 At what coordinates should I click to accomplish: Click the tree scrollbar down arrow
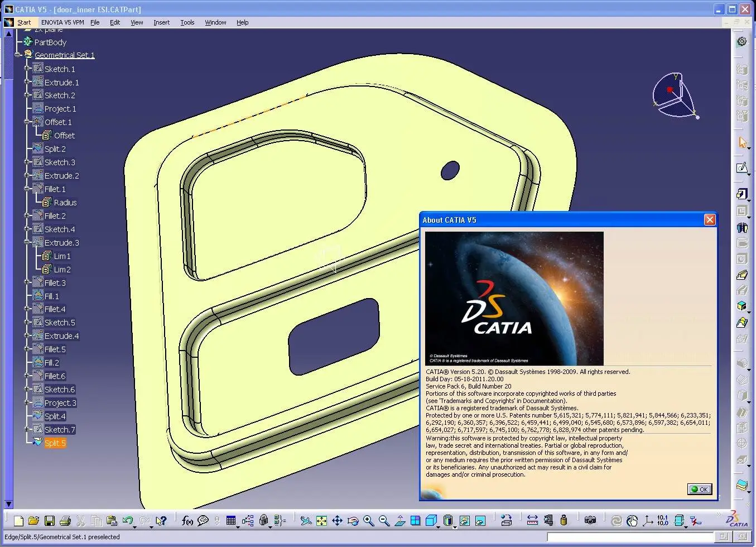tap(8, 504)
